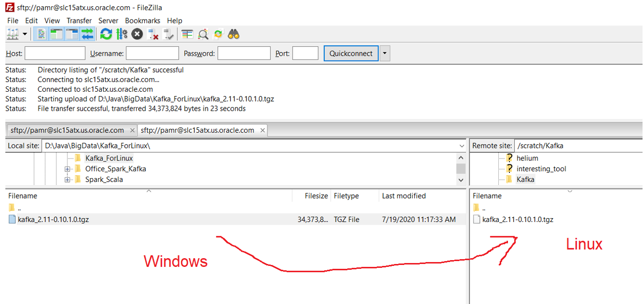Select interesting_tool folder in remote tree
This screenshot has width=644, height=304.
tap(541, 169)
